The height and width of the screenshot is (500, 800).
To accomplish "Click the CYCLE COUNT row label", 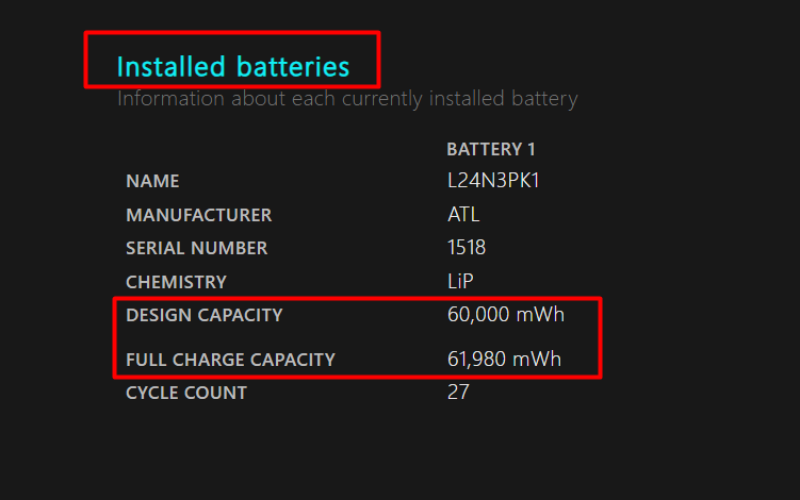I will [x=186, y=393].
